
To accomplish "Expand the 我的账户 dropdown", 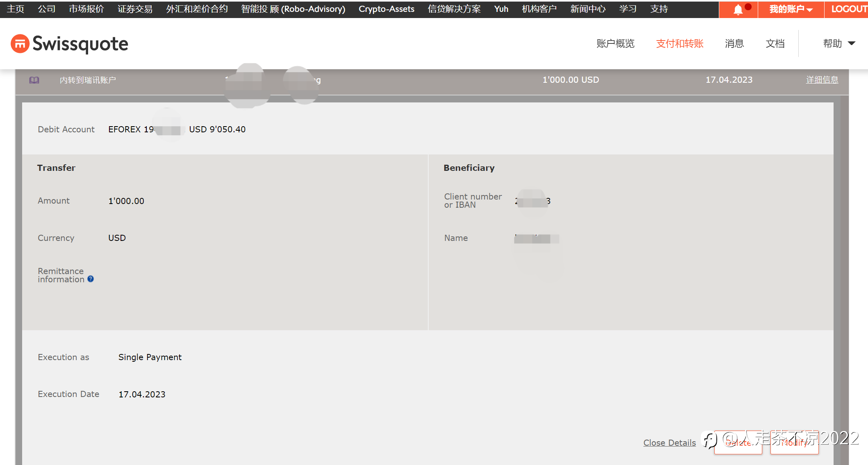I will [791, 9].
